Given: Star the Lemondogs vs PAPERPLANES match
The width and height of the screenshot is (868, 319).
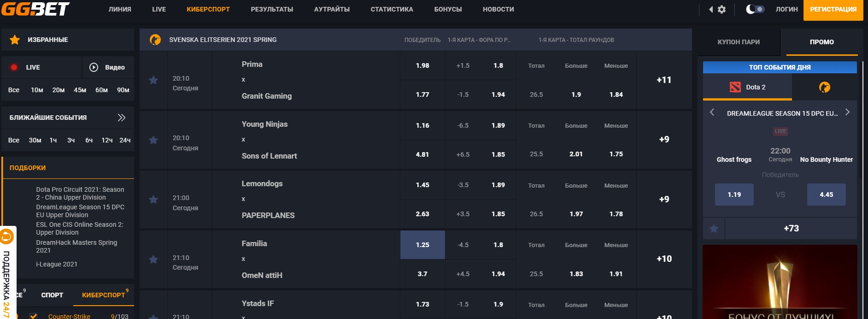Looking at the screenshot, I should click(153, 200).
